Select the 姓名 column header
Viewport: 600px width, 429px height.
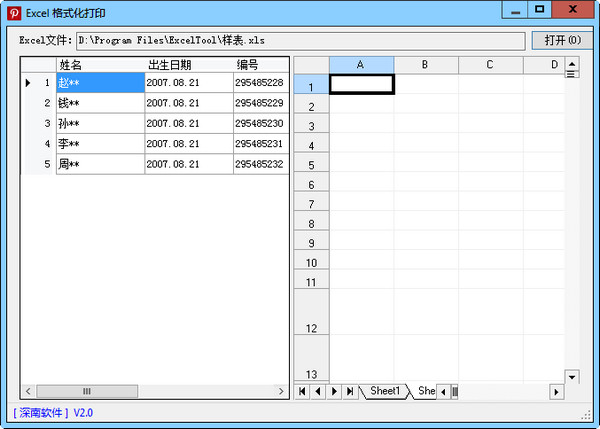coord(100,64)
